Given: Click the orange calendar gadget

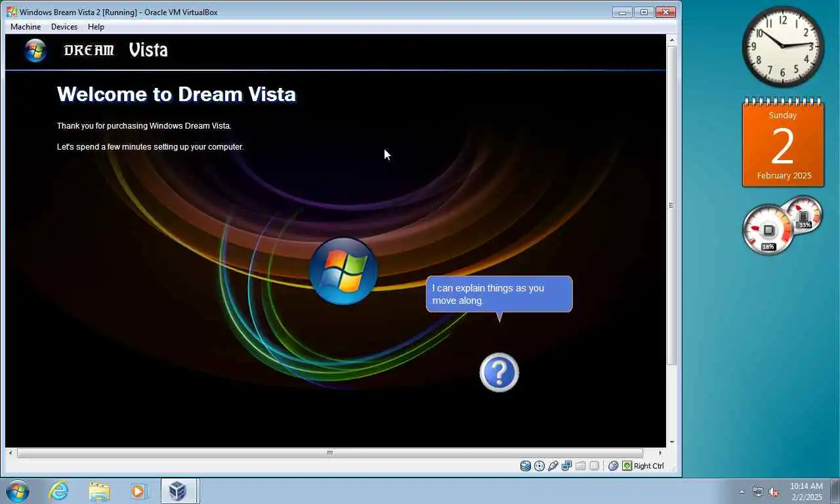Looking at the screenshot, I should 783,142.
